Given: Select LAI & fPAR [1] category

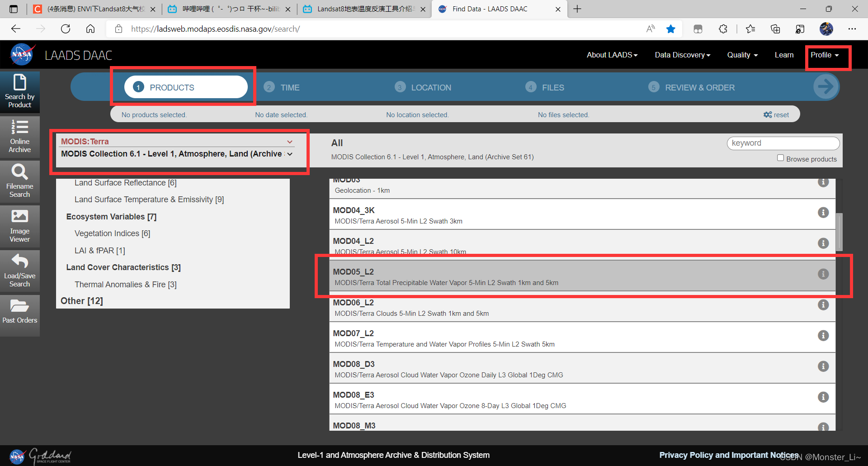Looking at the screenshot, I should pyautogui.click(x=99, y=251).
